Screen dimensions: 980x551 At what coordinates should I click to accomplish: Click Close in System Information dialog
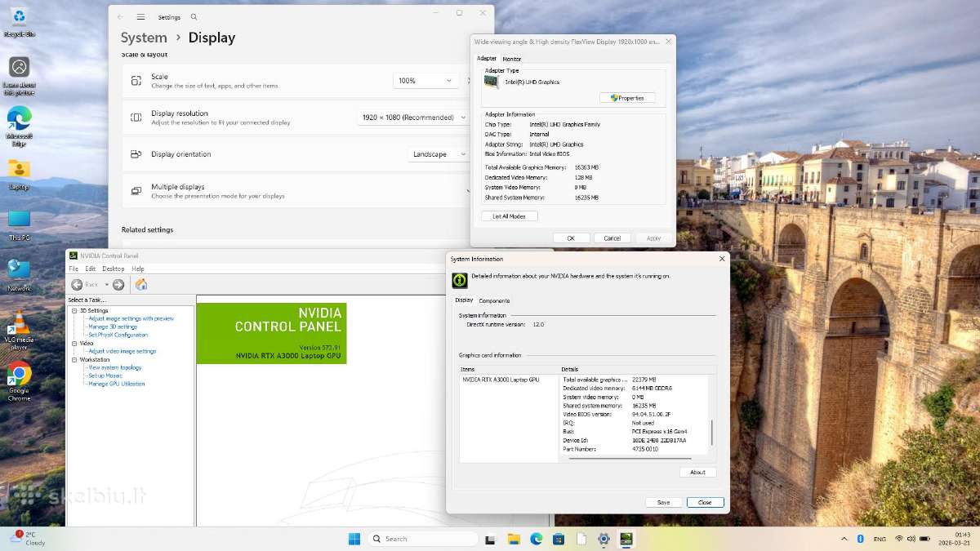pos(705,502)
